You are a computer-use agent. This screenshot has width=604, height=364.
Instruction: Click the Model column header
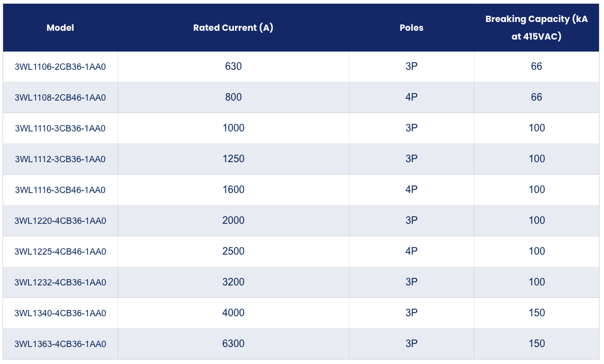pos(60,28)
